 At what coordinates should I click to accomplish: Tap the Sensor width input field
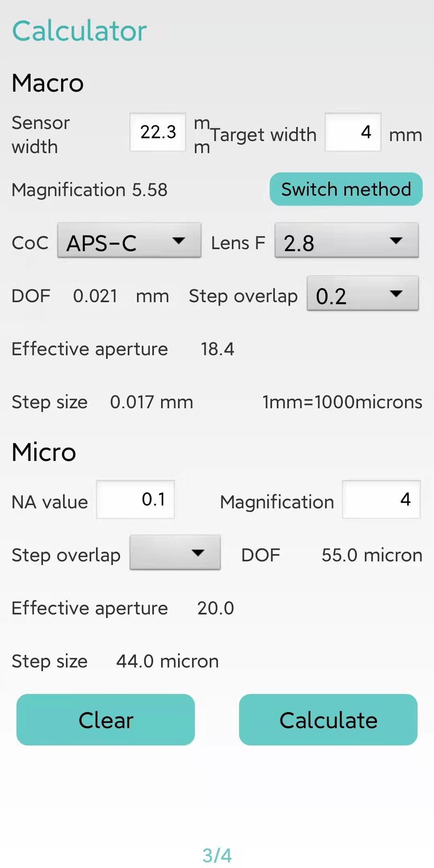[158, 132]
